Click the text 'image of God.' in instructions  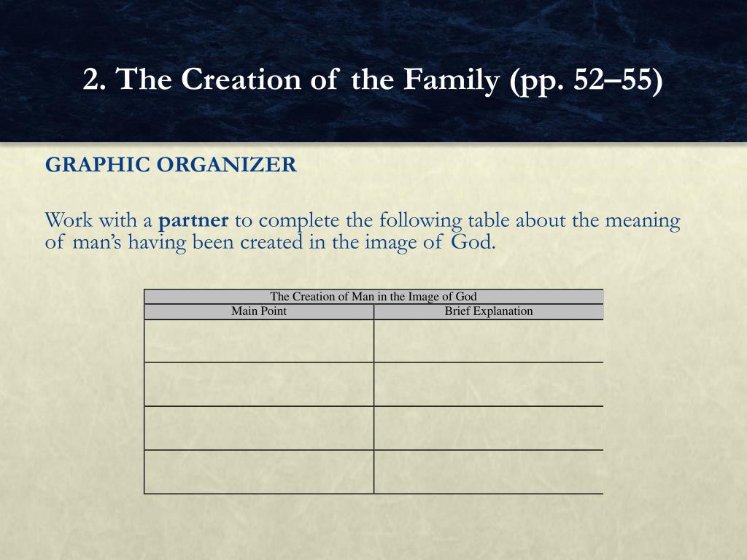tap(430, 243)
